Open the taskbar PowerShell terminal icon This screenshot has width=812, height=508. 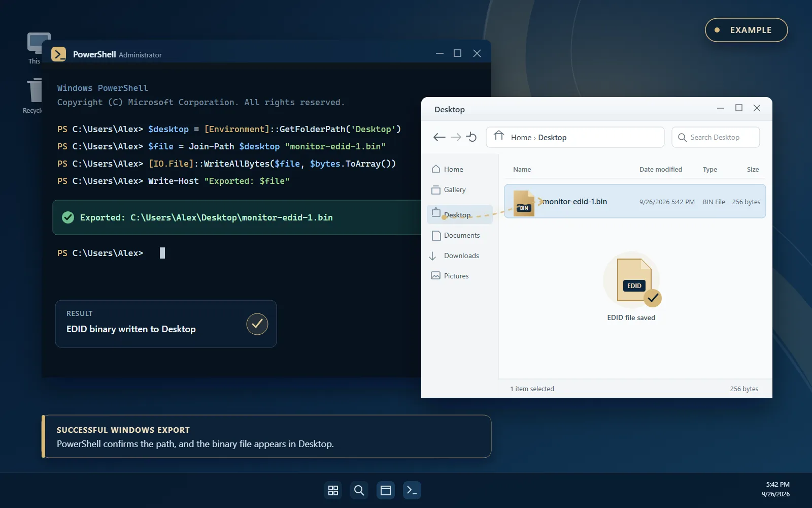tap(412, 490)
